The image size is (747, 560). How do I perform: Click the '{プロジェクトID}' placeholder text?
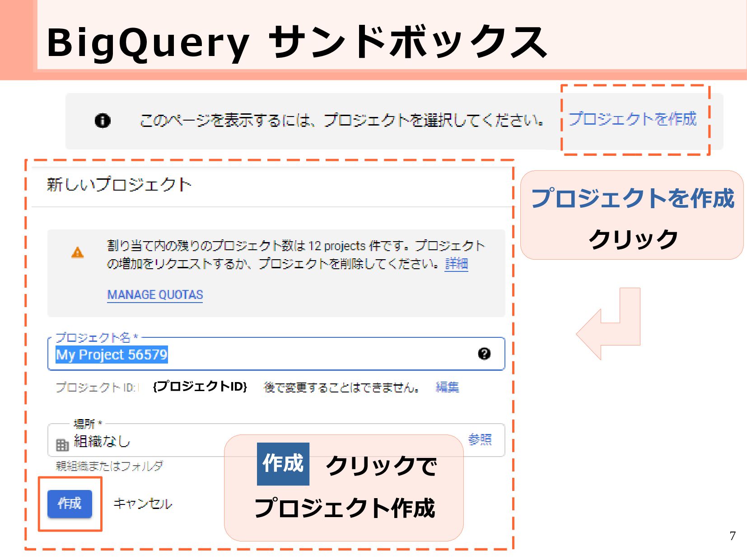200,387
